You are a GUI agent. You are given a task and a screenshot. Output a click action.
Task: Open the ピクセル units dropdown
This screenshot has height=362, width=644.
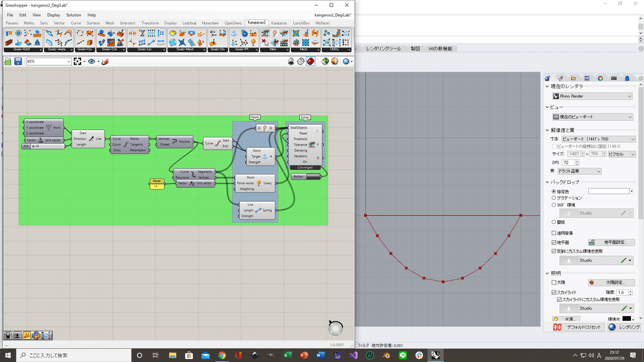click(x=622, y=154)
